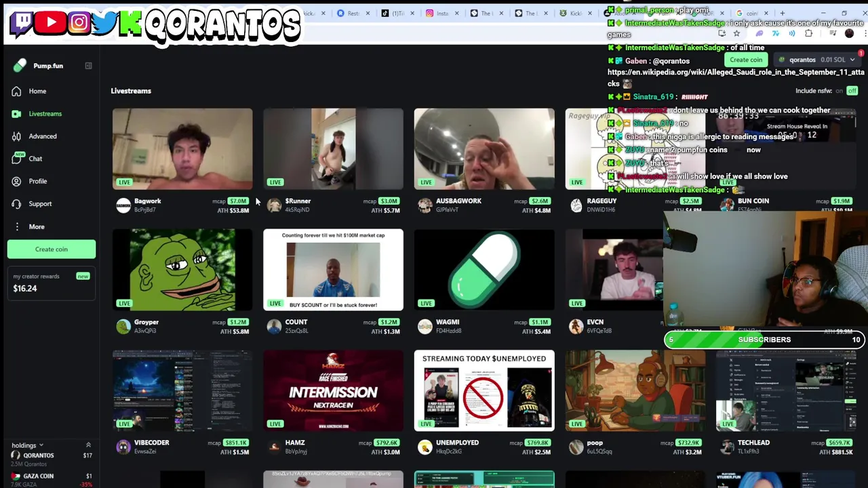Expand the qorantos wallet dropdown
The height and width of the screenshot is (488, 868).
[x=852, y=60]
